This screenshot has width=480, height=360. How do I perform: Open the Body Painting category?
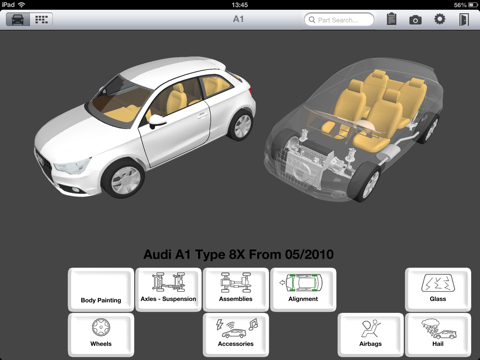101,289
